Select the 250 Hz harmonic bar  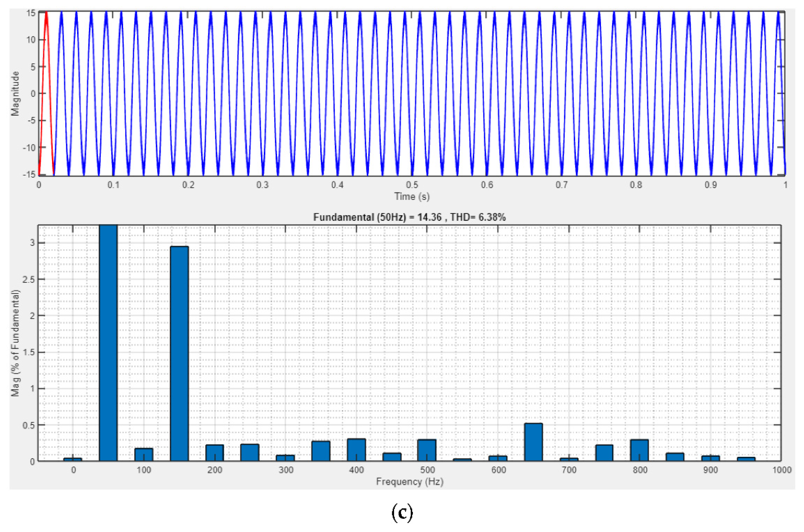tap(250, 453)
